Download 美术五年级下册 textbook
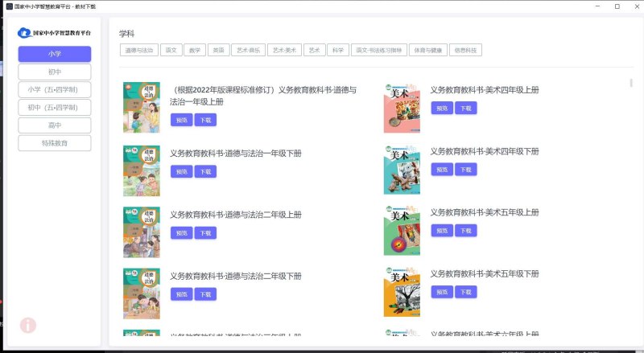Image resolution: width=644 pixels, height=353 pixels. (x=466, y=292)
